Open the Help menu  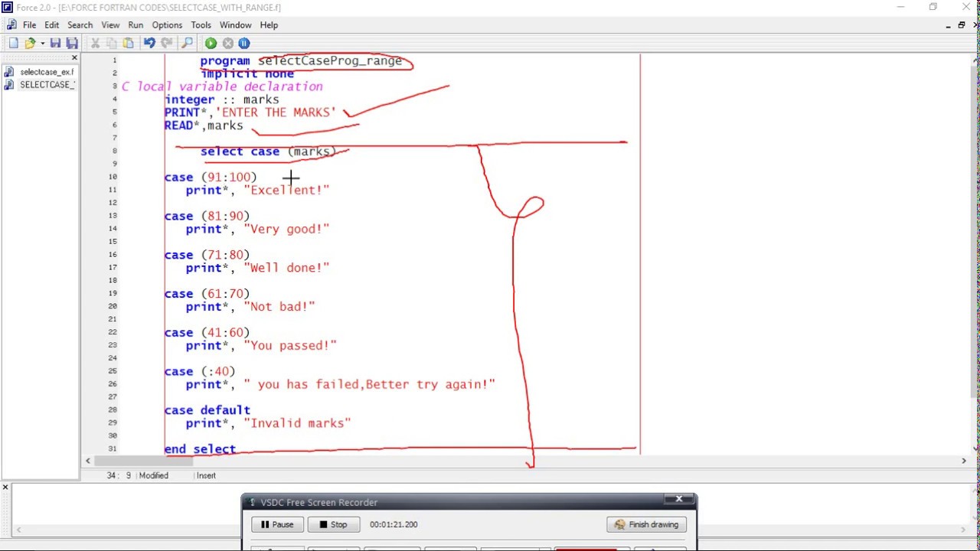pos(269,25)
